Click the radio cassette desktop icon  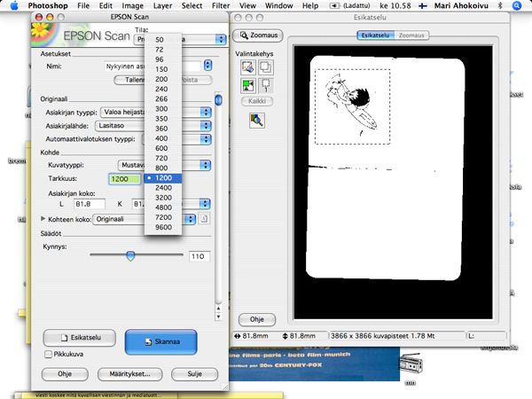411,365
